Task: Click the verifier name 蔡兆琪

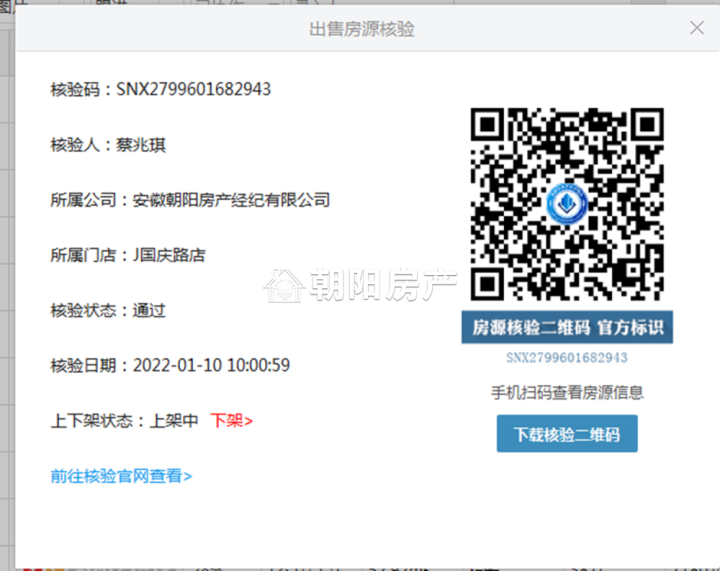Action: click(x=141, y=145)
